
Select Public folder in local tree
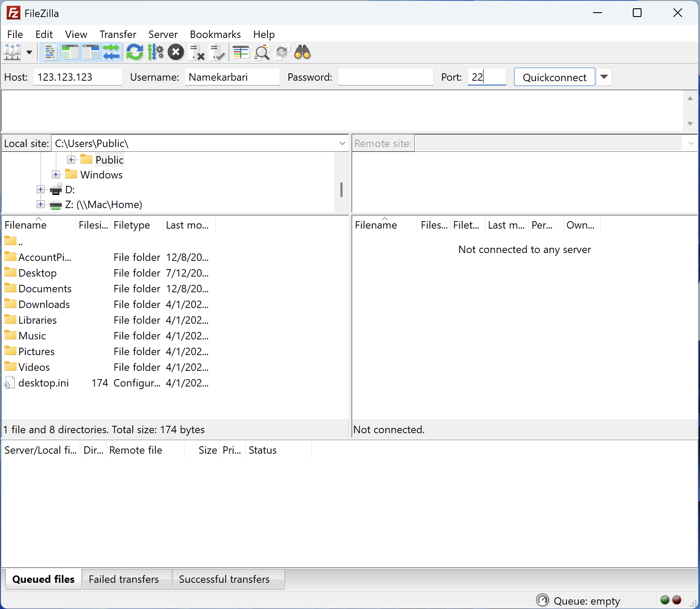pyautogui.click(x=109, y=160)
